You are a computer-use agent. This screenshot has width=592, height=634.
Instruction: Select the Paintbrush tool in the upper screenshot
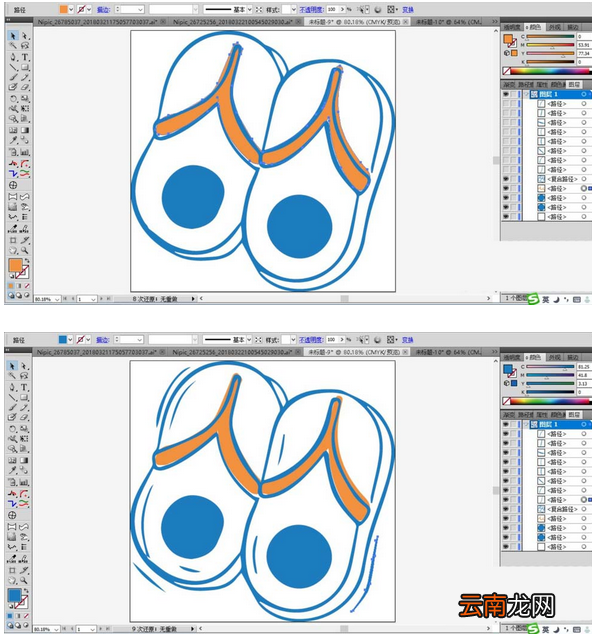(x=13, y=77)
